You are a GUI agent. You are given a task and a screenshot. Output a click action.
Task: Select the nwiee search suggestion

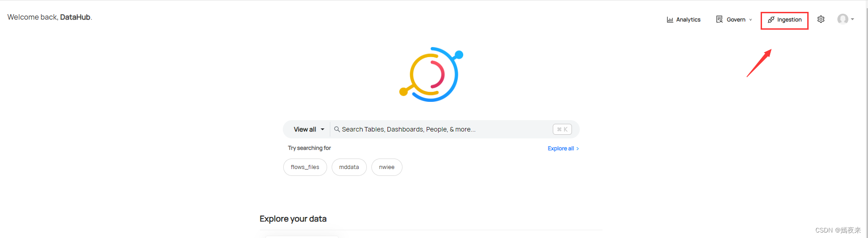tap(387, 167)
